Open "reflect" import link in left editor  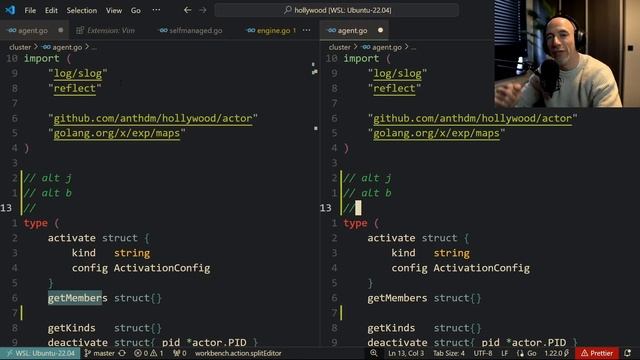(75, 89)
